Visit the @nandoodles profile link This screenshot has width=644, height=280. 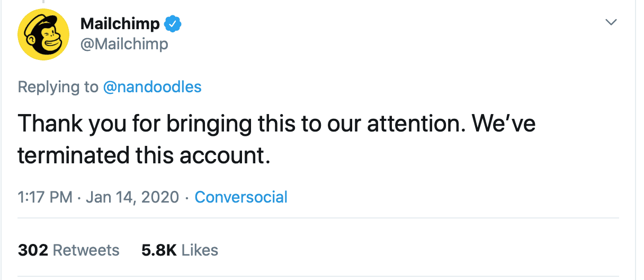coord(153,87)
